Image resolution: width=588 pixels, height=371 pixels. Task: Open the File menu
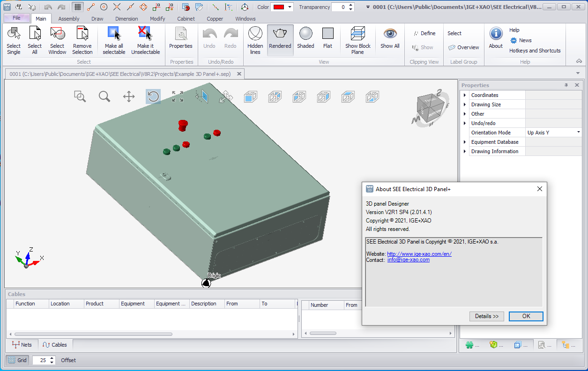point(17,18)
